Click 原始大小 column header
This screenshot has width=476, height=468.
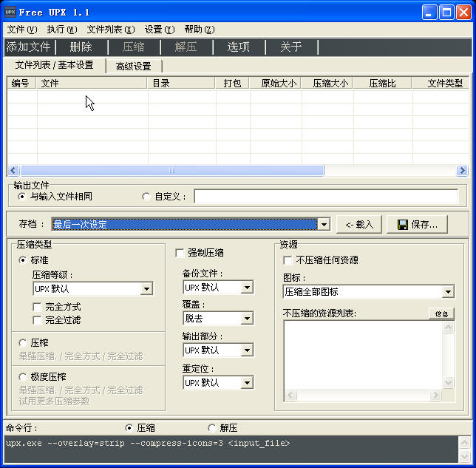coord(276,84)
